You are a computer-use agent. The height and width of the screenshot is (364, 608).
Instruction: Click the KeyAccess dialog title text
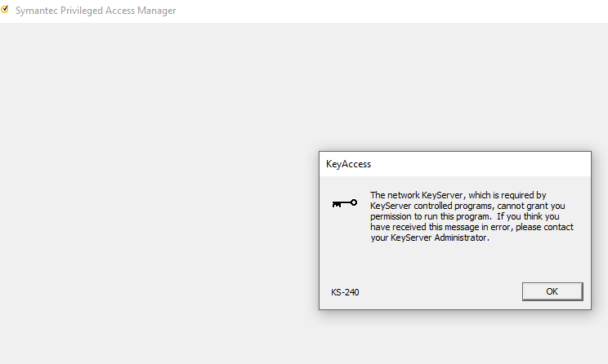[348, 164]
